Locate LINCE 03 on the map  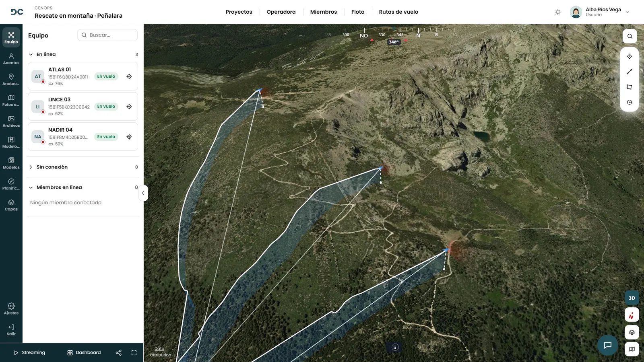(129, 107)
